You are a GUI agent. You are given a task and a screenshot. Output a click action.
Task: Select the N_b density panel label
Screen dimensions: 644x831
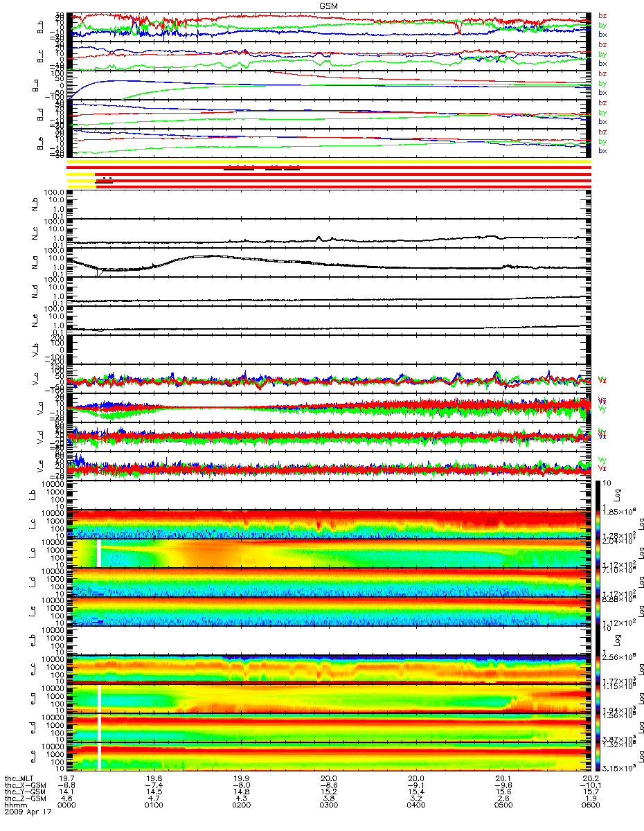click(36, 205)
